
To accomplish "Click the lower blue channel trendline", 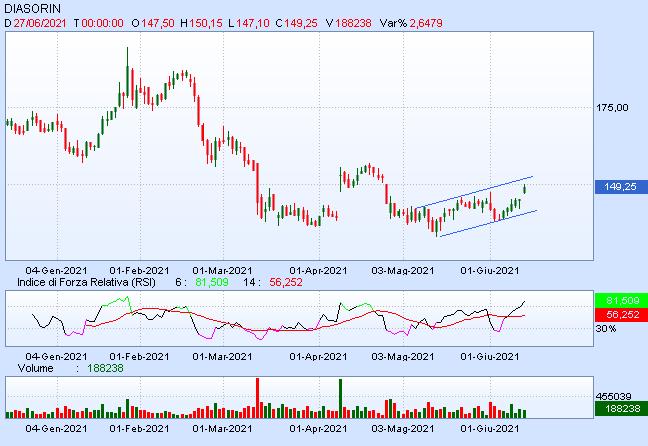I will (x=488, y=224).
